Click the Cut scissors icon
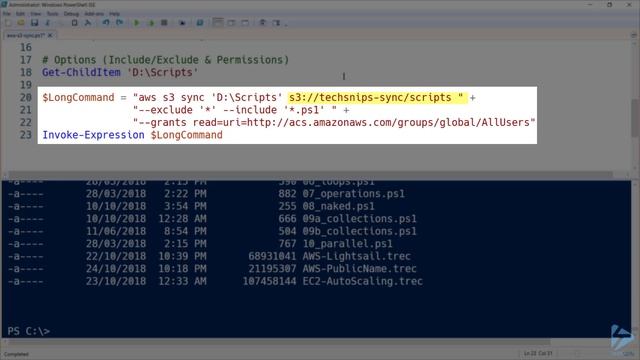This screenshot has height=360, width=640. [x=48, y=23]
